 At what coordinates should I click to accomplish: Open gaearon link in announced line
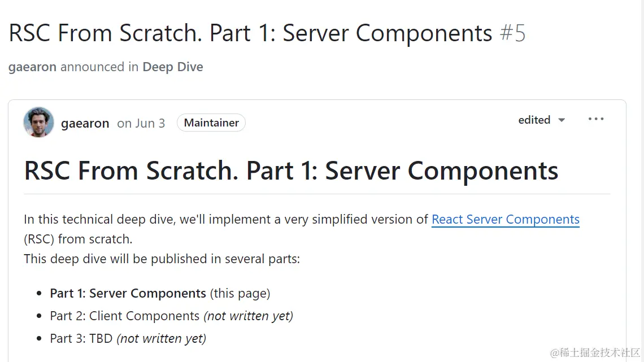click(x=32, y=67)
